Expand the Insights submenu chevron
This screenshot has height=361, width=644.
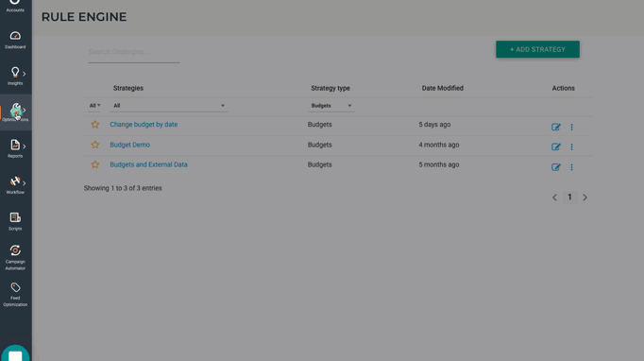pyautogui.click(x=25, y=74)
